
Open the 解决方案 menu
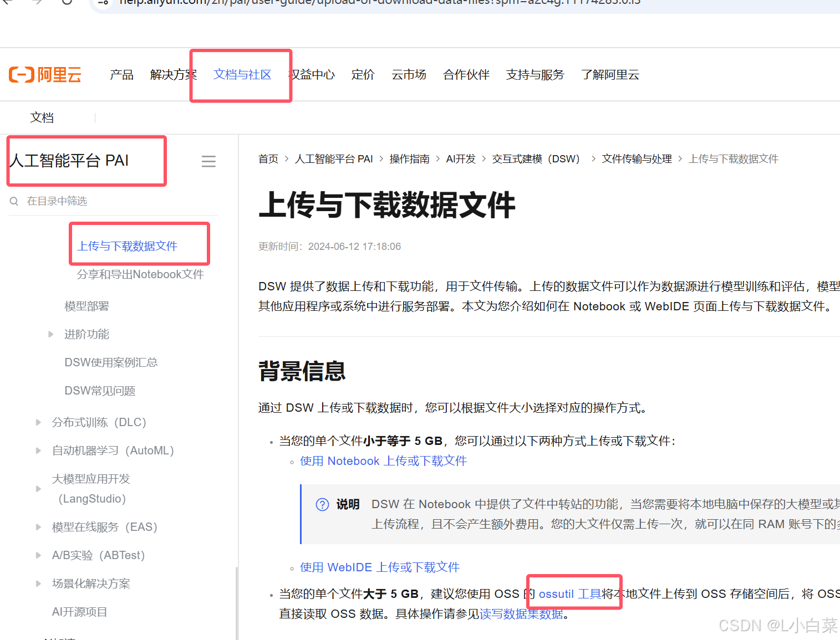point(173,75)
